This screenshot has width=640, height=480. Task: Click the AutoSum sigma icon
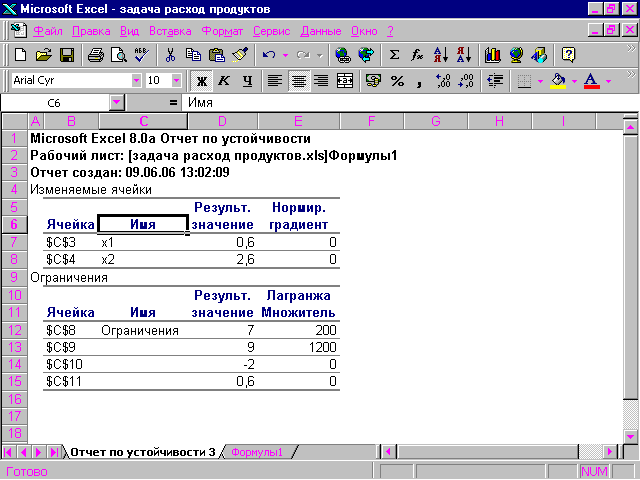(394, 55)
